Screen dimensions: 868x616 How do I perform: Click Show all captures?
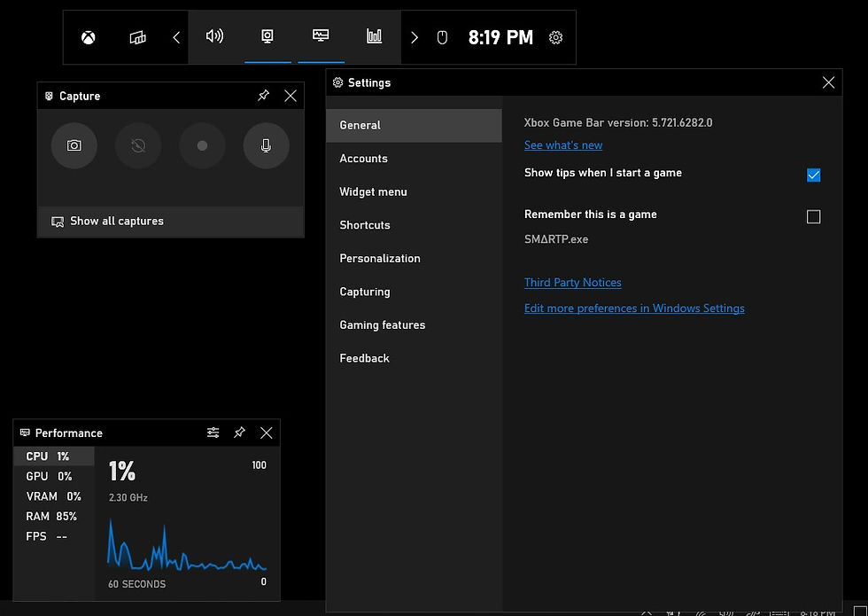(x=170, y=222)
